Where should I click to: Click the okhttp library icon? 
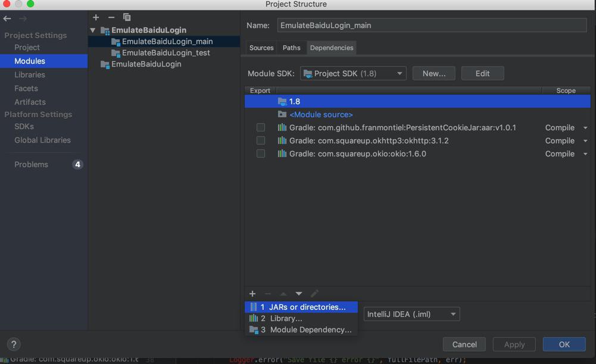click(282, 140)
